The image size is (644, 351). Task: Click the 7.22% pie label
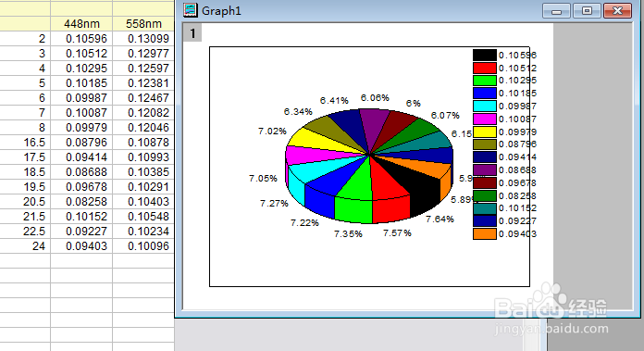[x=304, y=223]
